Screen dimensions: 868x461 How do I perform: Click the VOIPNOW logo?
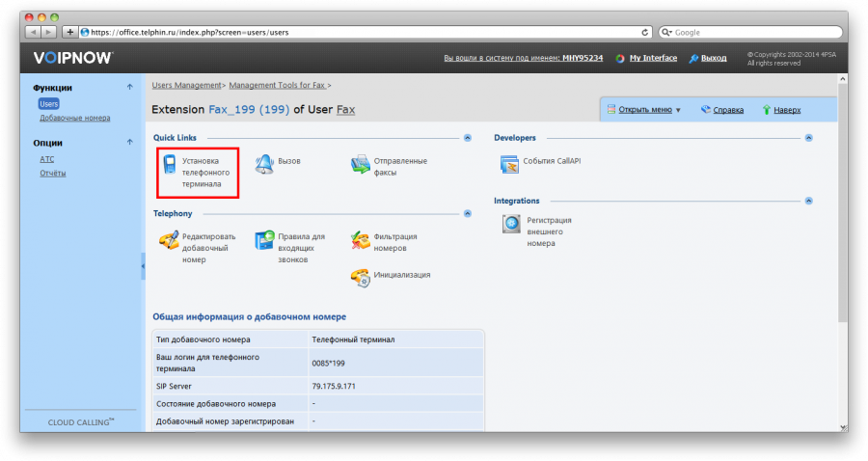pos(73,58)
